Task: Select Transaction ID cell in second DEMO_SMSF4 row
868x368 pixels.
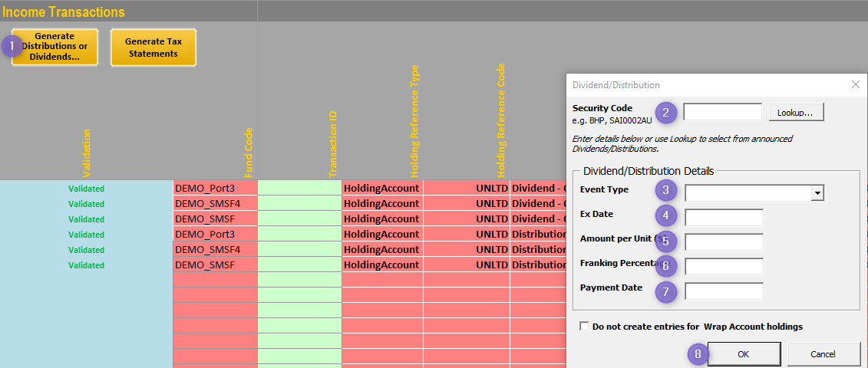Action: point(299,250)
